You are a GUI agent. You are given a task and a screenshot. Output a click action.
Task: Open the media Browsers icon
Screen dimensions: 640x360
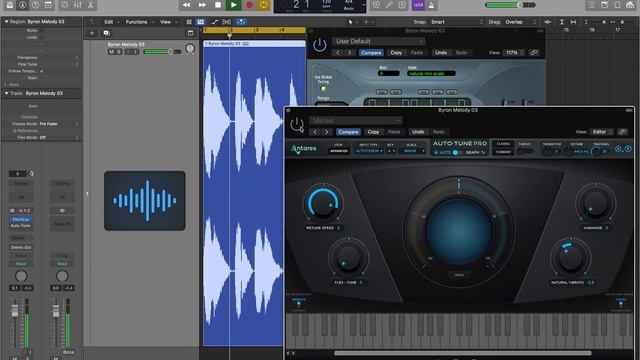pos(630,5)
